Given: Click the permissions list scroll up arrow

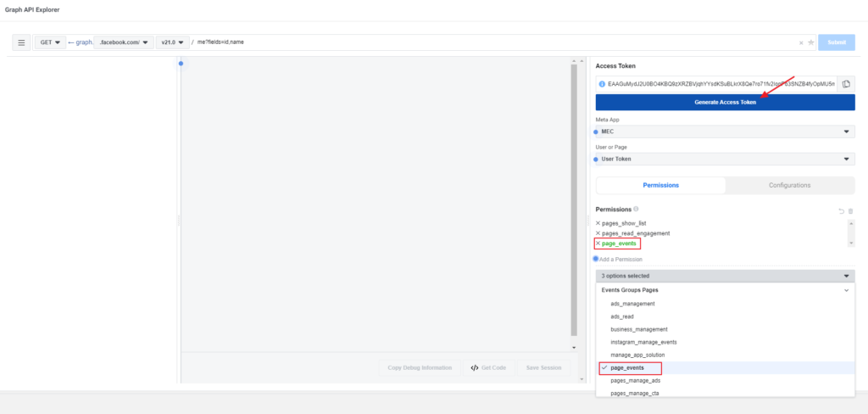Looking at the screenshot, I should coord(851,223).
